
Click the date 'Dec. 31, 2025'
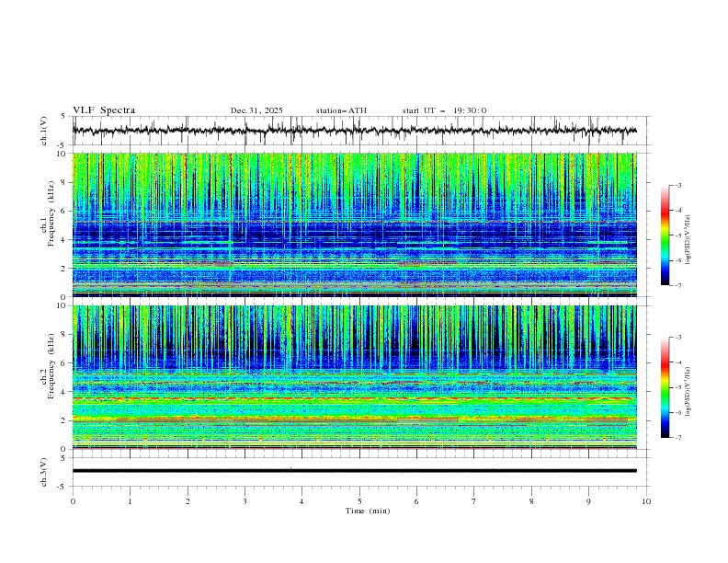click(256, 110)
